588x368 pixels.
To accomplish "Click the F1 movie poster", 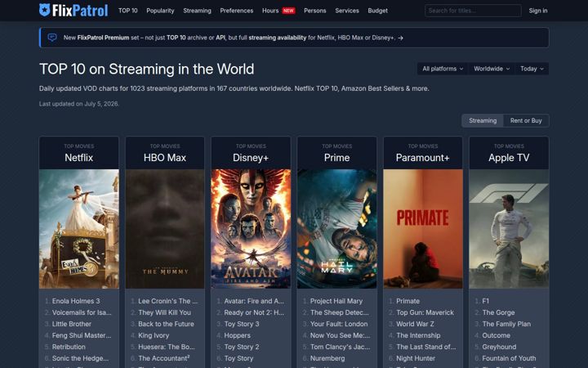I will (x=509, y=229).
